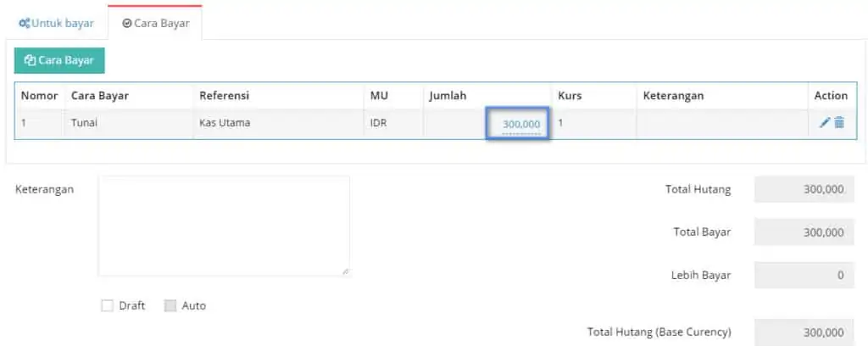Image resolution: width=868 pixels, height=352 pixels.
Task: Click the pencil edit icon in Action column
Action: click(825, 123)
